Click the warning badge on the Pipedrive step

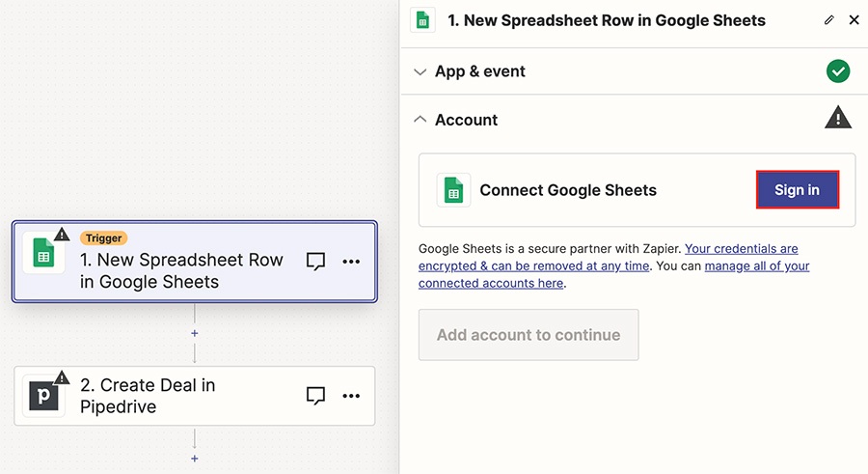62,378
